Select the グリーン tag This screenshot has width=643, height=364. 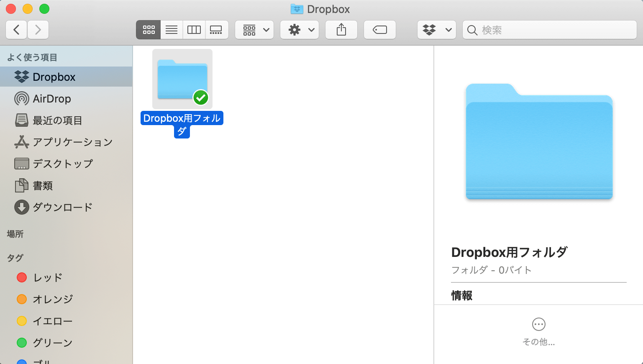point(66,343)
